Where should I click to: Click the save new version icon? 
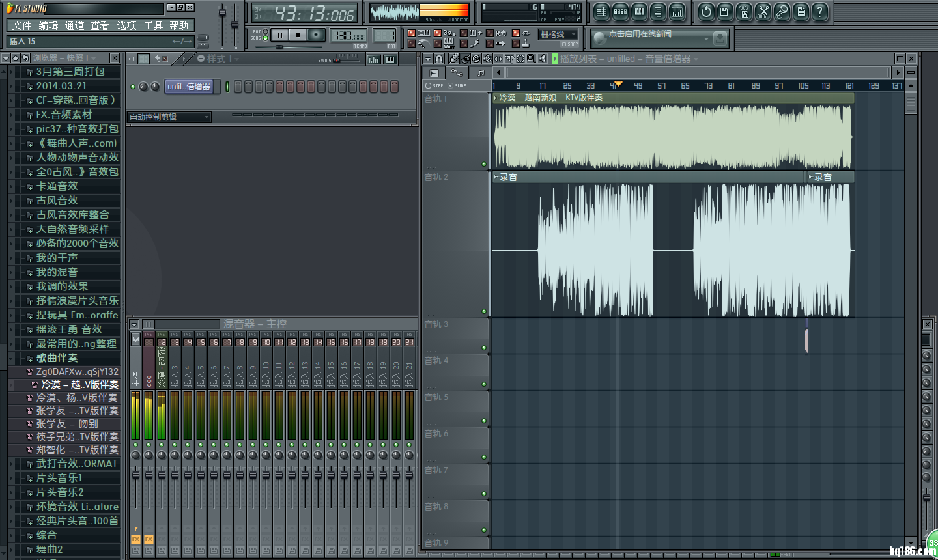(725, 11)
